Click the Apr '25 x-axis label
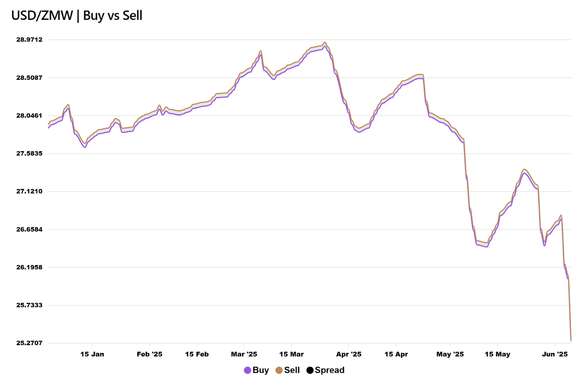The image size is (588, 383). (x=349, y=354)
